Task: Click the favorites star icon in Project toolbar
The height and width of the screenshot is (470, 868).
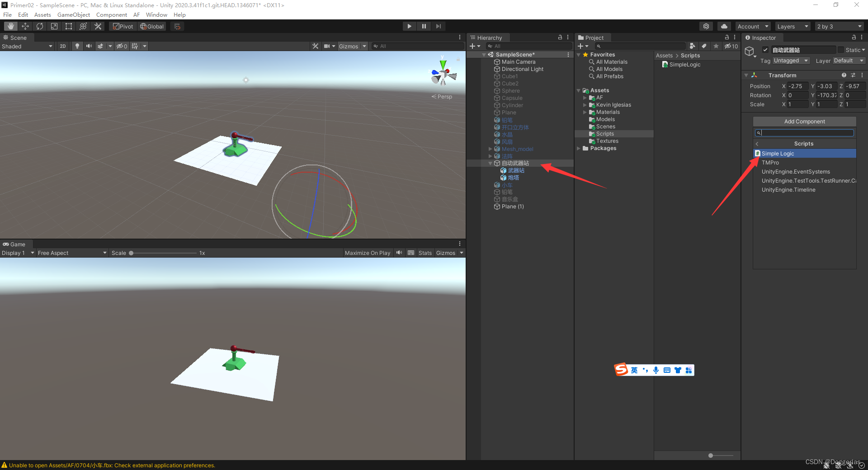Action: (x=716, y=46)
